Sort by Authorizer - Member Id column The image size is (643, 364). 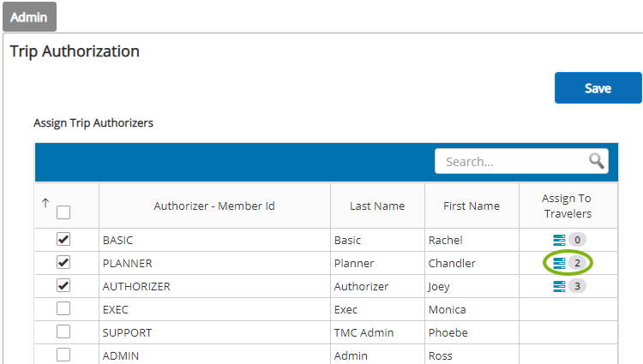214,206
